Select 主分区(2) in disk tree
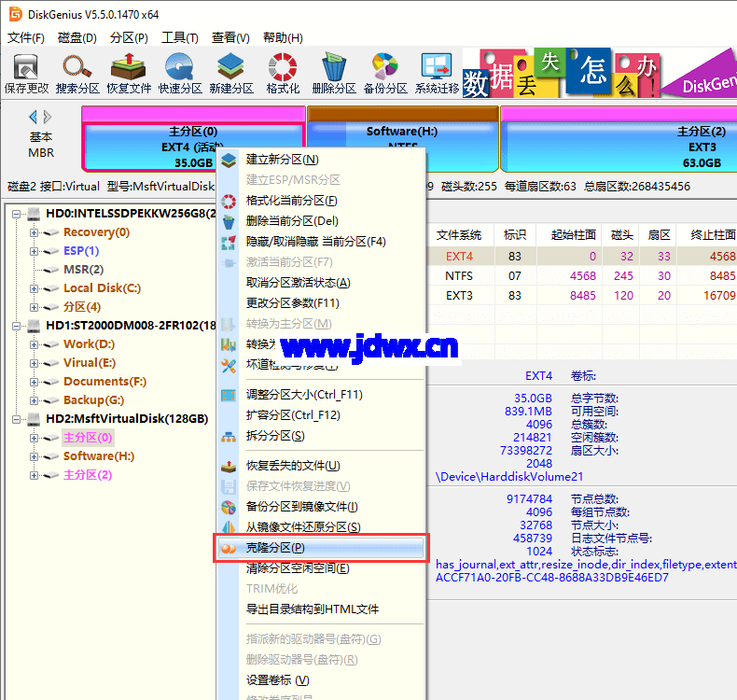The height and width of the screenshot is (700, 737). coord(88,475)
